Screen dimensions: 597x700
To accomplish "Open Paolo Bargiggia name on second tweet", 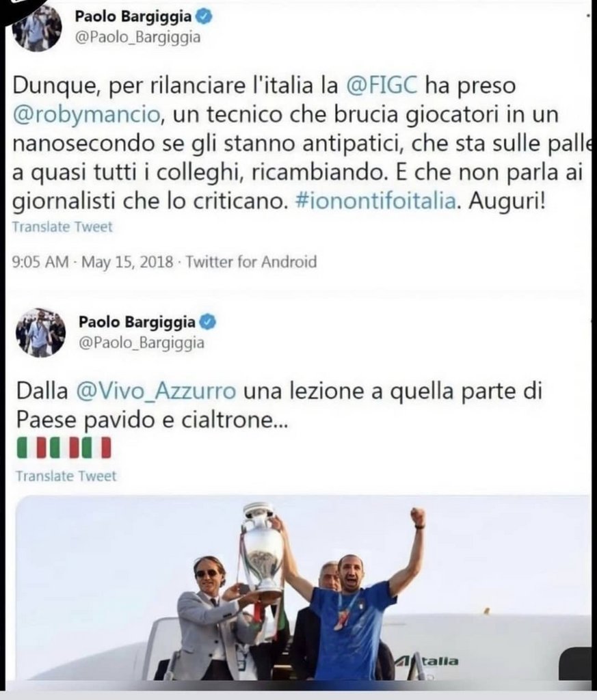I will click(x=137, y=322).
